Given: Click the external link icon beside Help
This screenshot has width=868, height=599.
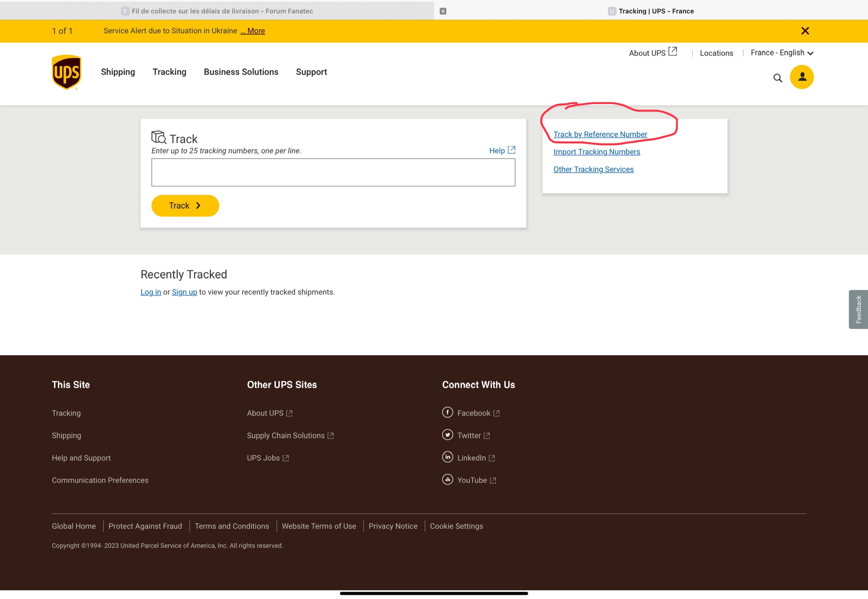Looking at the screenshot, I should [x=511, y=150].
